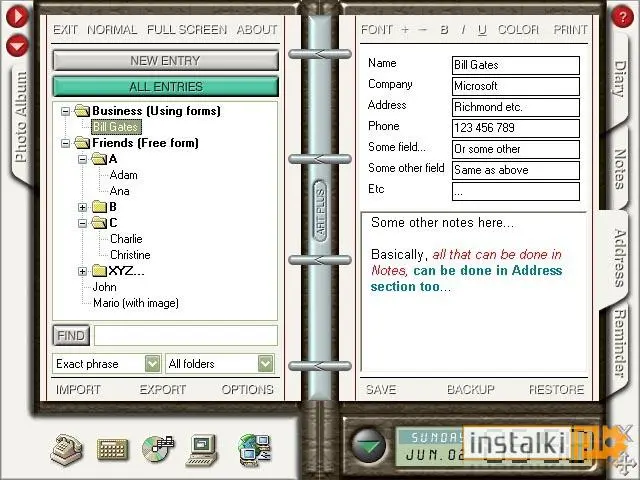Open OPTIONS
This screenshot has height=480, width=640.
(248, 390)
